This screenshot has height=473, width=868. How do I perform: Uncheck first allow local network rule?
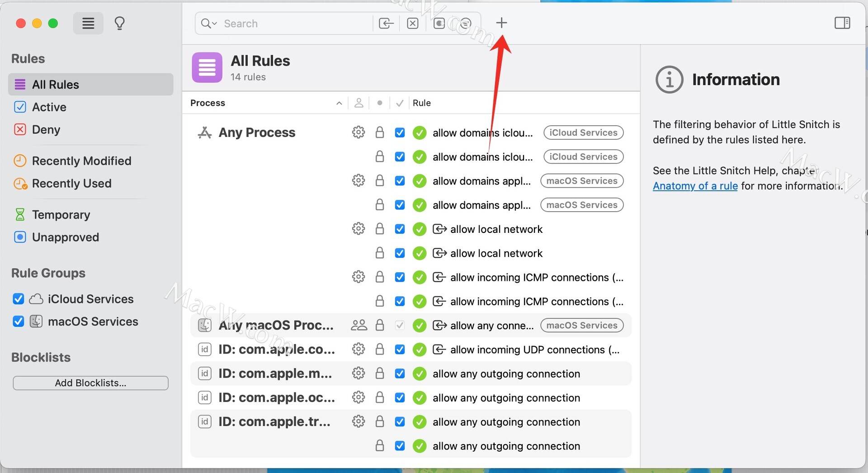[400, 229]
